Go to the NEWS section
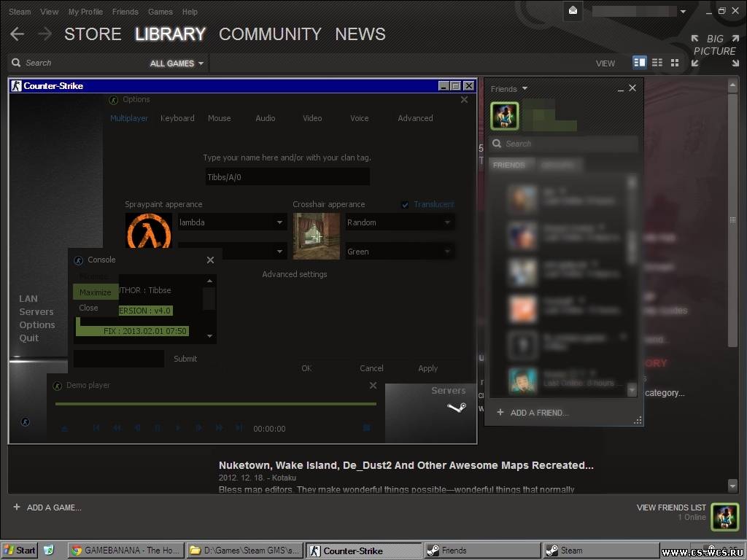The height and width of the screenshot is (560, 747). 360,34
